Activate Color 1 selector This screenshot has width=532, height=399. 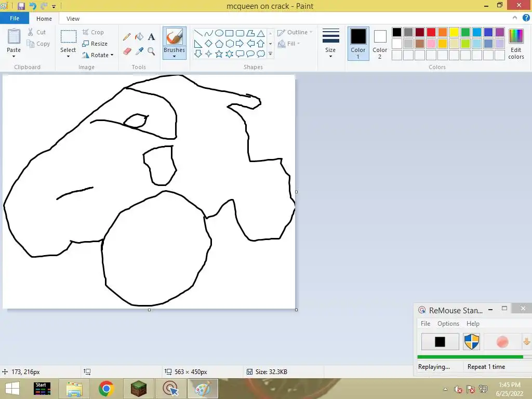click(x=358, y=44)
